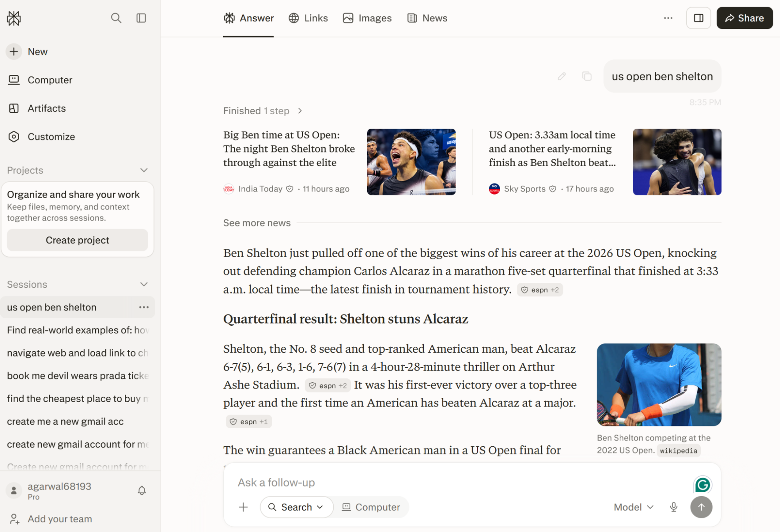The image size is (780, 532).
Task: Switch to the News tab
Action: (x=427, y=18)
